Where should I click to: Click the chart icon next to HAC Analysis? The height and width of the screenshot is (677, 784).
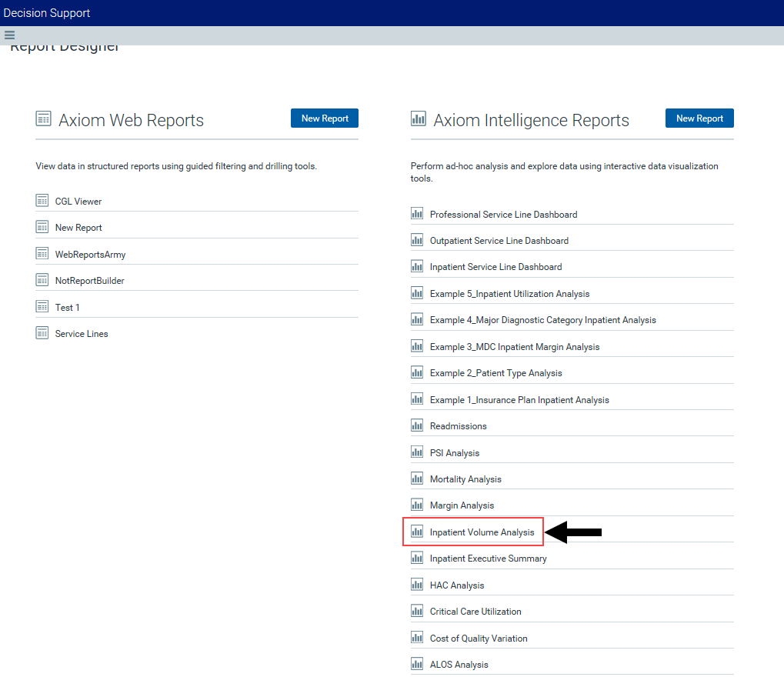point(417,585)
